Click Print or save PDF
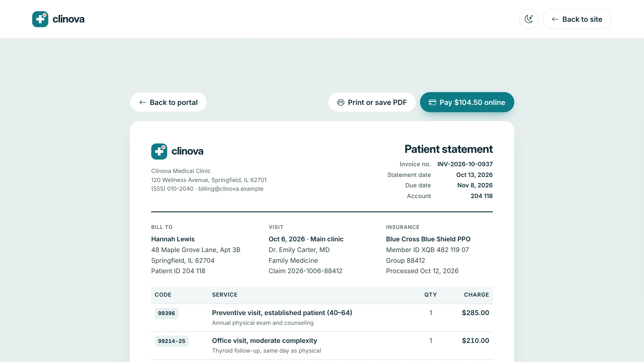Viewport: 644px width, 362px height. tap(372, 102)
